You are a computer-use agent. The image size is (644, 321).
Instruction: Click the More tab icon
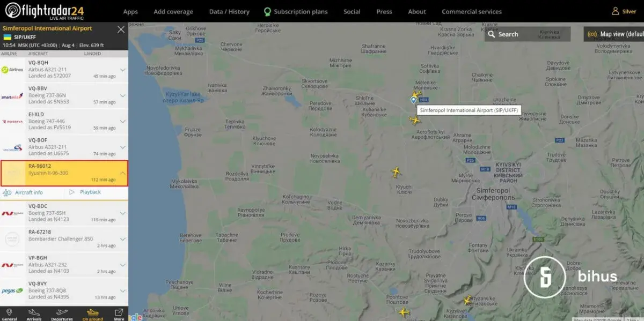pyautogui.click(x=119, y=314)
